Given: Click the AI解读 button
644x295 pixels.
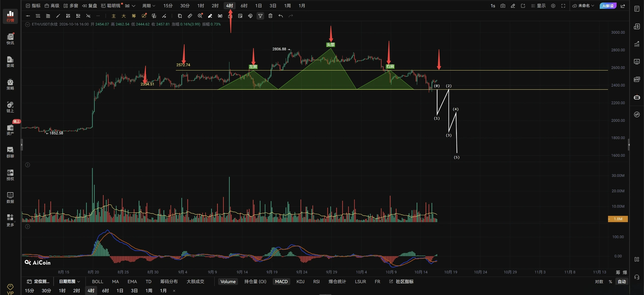Looking at the screenshot, I should 608,6.
